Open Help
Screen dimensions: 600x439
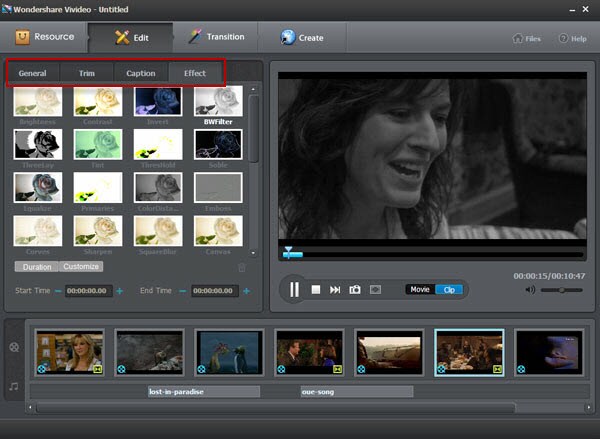coord(573,38)
